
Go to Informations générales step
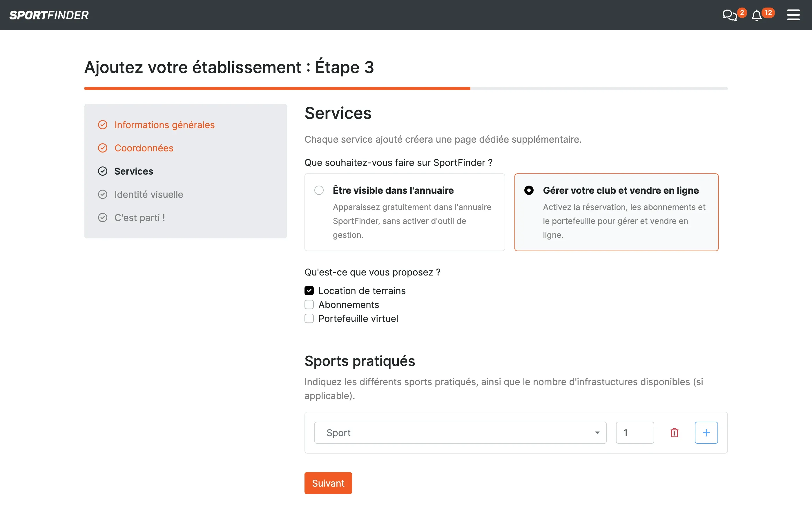[164, 125]
